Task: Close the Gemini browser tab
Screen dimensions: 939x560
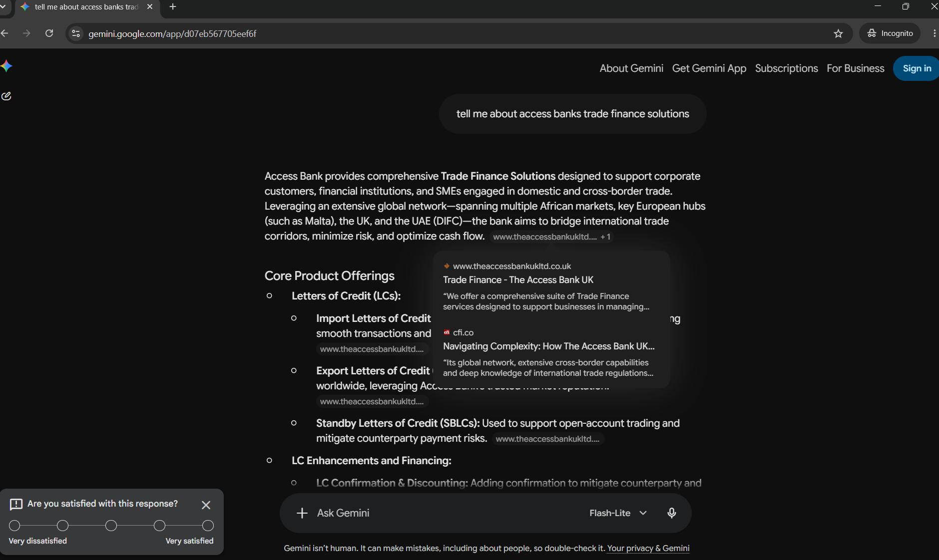Action: click(x=149, y=7)
